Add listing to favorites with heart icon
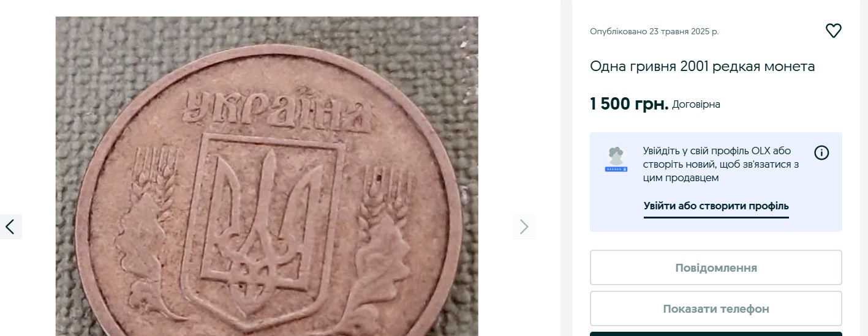Image resolution: width=868 pixels, height=336 pixels. 833,31
